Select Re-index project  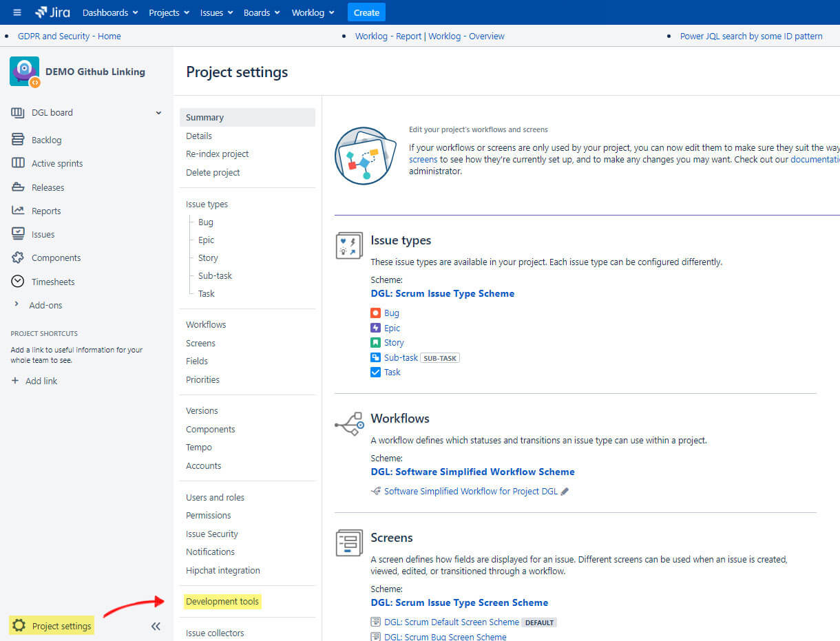point(218,154)
